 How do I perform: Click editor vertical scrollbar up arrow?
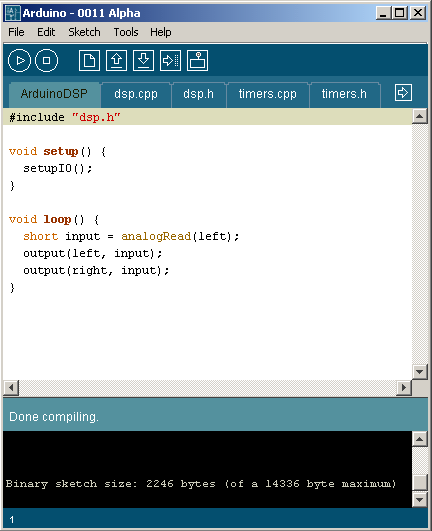[x=419, y=116]
